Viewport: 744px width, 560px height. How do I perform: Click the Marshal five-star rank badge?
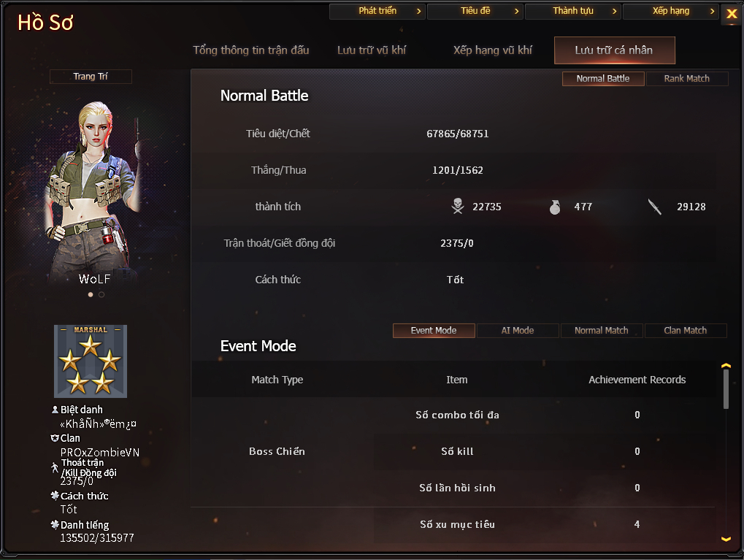click(91, 361)
